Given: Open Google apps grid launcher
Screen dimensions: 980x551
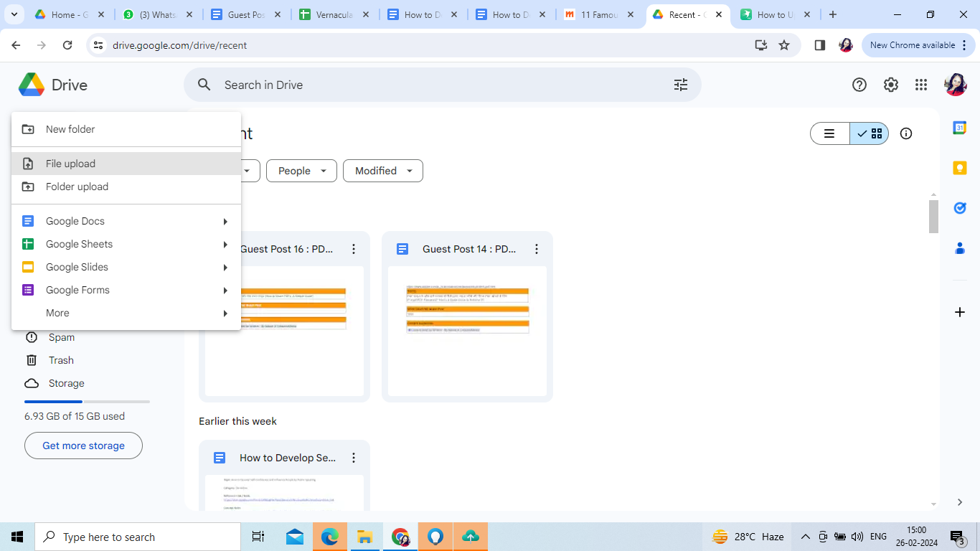Looking at the screenshot, I should (921, 85).
